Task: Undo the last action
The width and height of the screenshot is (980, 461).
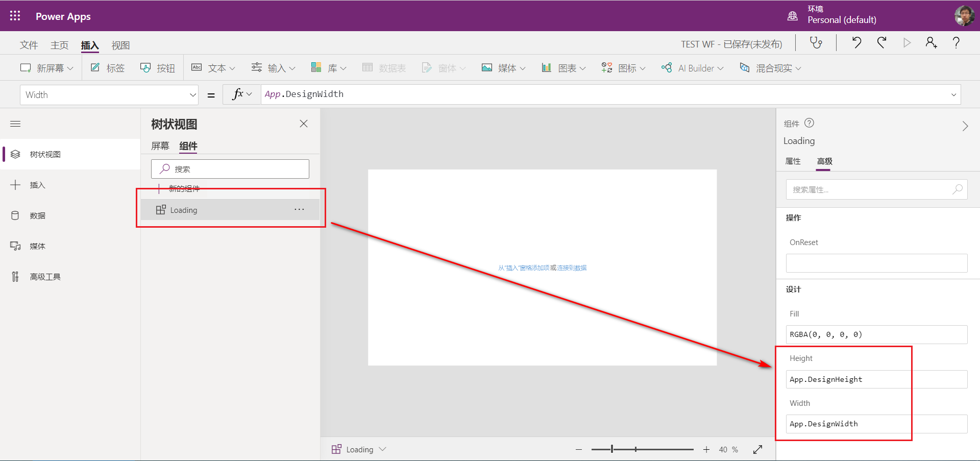Action: click(856, 43)
